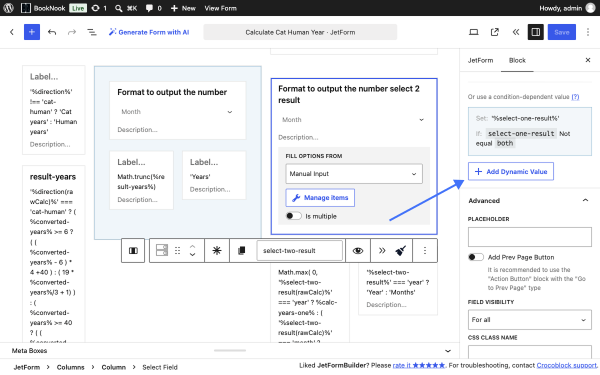Undo the last change
Image resolution: width=600 pixels, height=375 pixels.
coord(52,32)
